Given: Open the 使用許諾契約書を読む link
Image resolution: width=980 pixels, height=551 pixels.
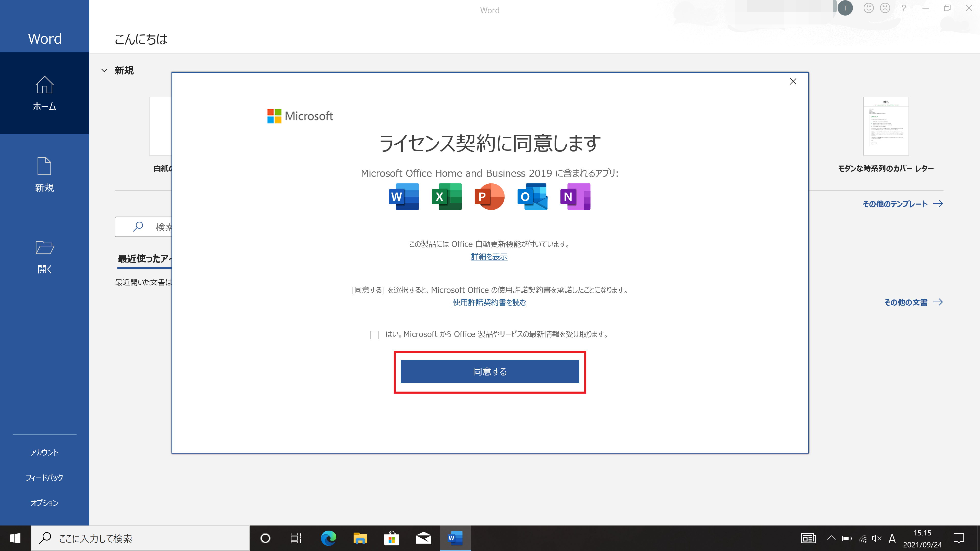Looking at the screenshot, I should tap(489, 302).
